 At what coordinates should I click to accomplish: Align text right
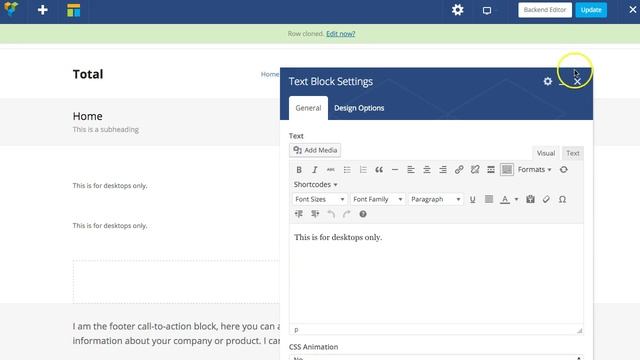click(x=442, y=170)
